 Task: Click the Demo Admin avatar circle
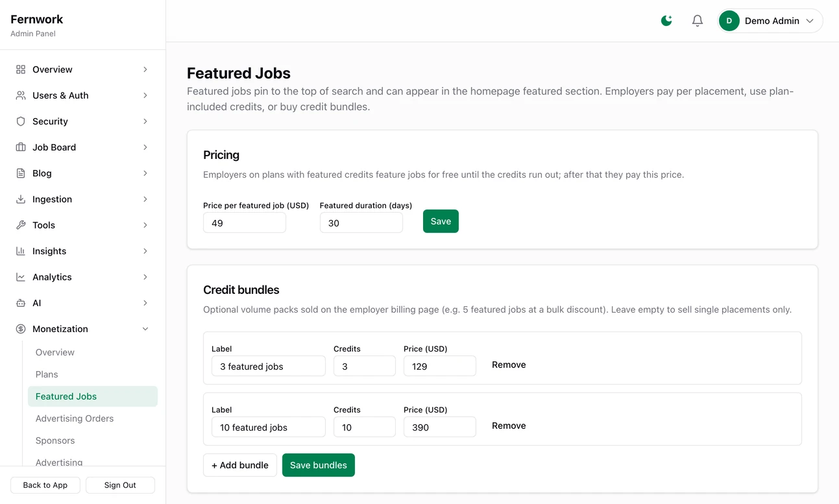point(729,21)
